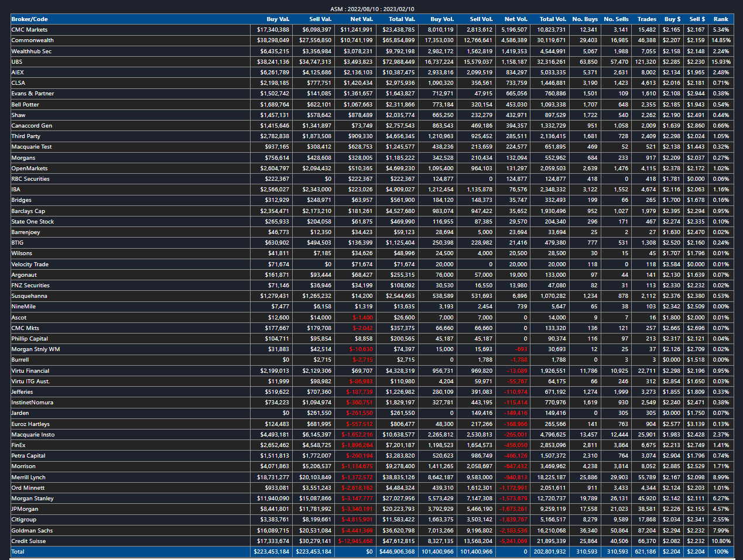Click the Goldman Sachs broker name
Image resolution: width=743 pixels, height=560 pixels.
click(x=32, y=531)
